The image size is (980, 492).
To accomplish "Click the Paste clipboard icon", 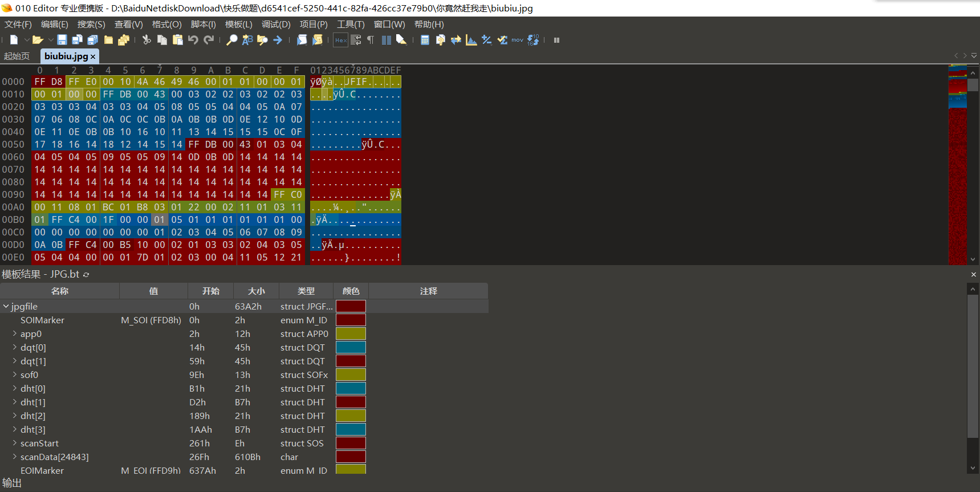I will point(178,40).
